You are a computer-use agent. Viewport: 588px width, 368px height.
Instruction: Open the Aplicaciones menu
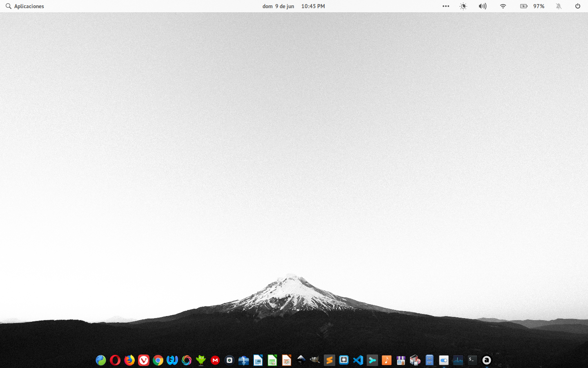point(29,6)
